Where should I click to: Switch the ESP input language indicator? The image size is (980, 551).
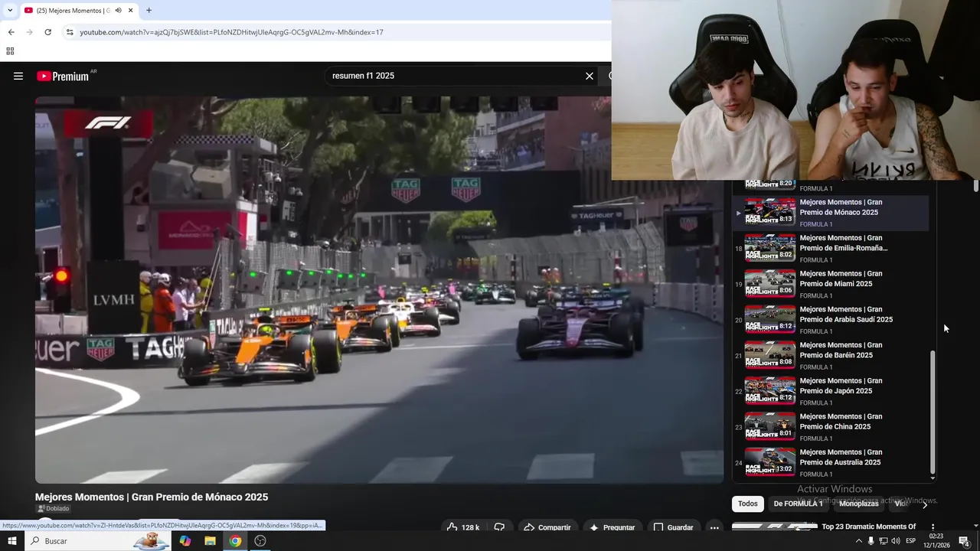[x=911, y=541]
